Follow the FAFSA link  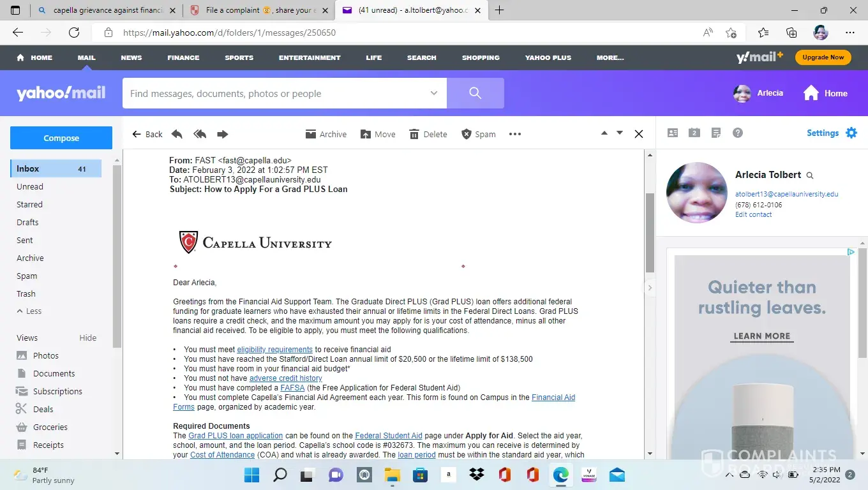[x=292, y=388]
